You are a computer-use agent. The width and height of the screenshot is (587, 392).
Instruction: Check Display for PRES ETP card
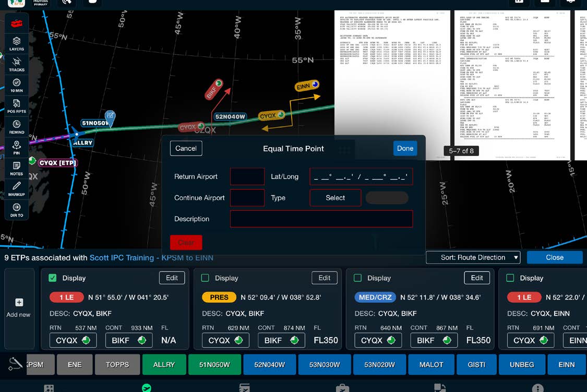click(x=205, y=278)
